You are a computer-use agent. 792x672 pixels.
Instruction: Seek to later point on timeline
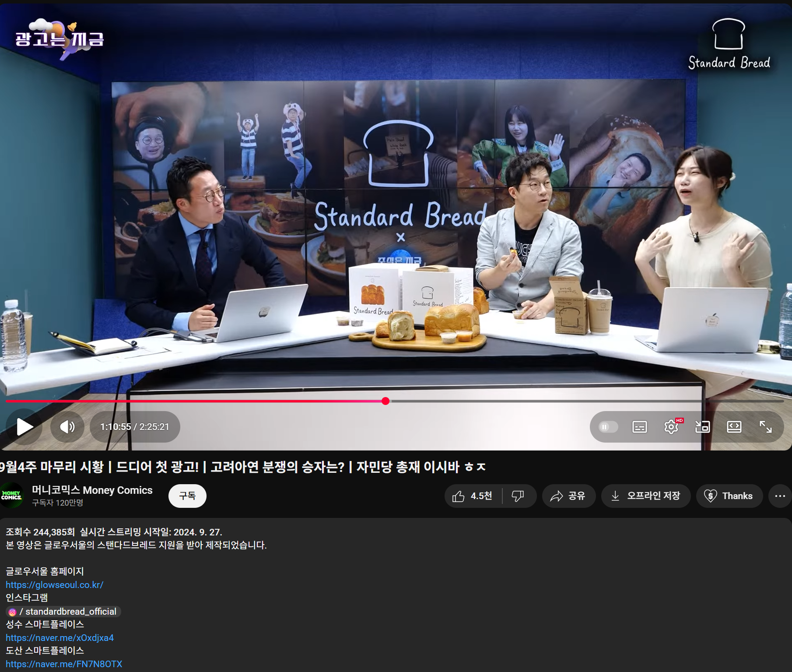coord(586,401)
